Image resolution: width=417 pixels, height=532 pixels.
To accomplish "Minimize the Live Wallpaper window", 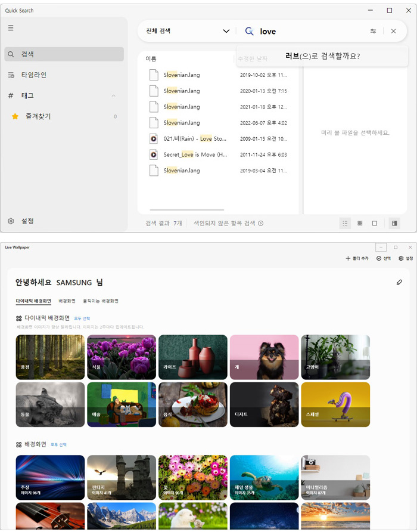I will point(381,248).
